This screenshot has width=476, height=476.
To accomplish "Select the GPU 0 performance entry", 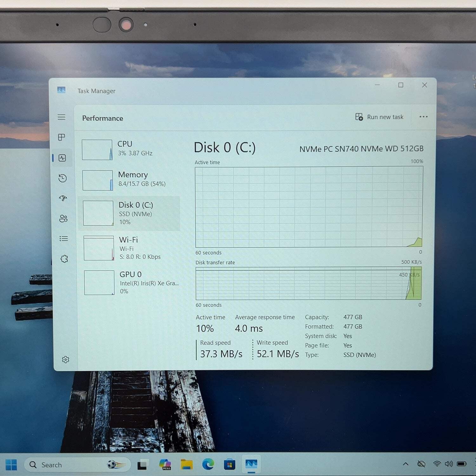I will coord(130,283).
